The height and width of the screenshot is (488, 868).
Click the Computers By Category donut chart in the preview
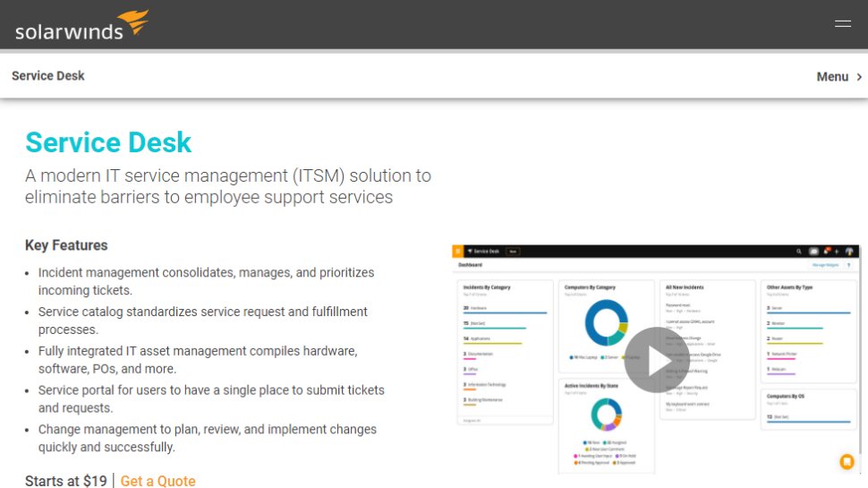606,323
